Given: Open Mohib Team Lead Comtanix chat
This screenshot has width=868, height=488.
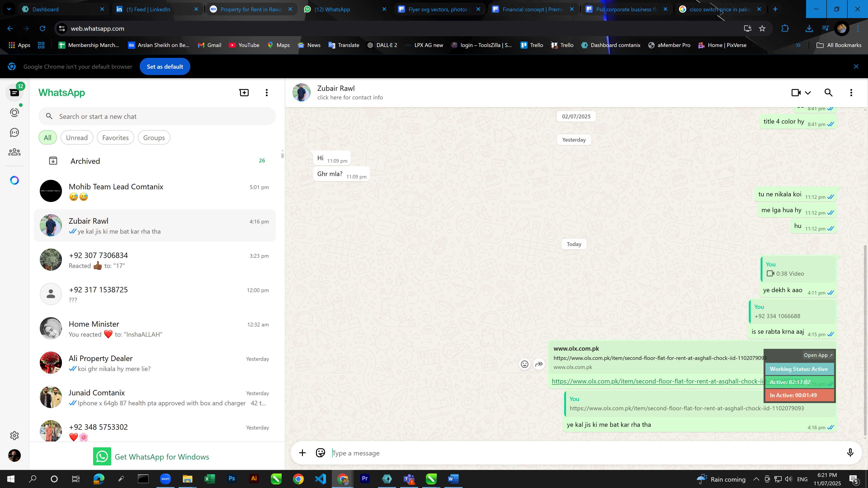Looking at the screenshot, I should 155,191.
